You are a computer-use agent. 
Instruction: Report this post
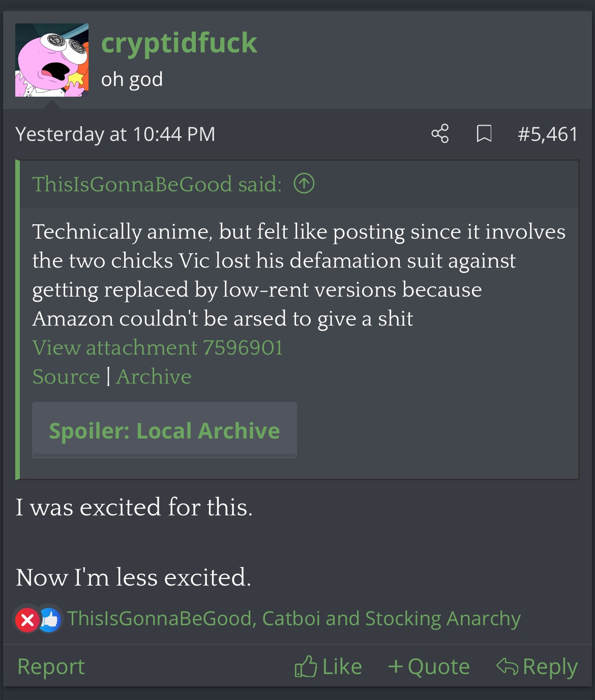click(51, 666)
